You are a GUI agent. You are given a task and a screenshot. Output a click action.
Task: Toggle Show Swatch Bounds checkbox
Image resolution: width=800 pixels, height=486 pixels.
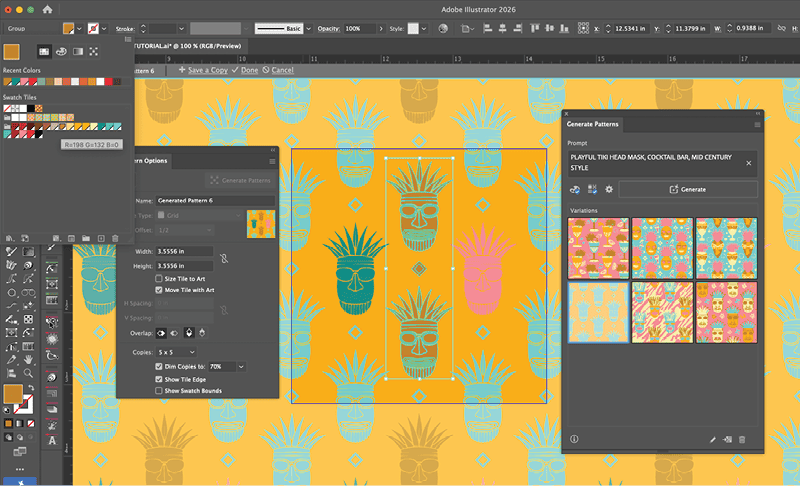(160, 391)
